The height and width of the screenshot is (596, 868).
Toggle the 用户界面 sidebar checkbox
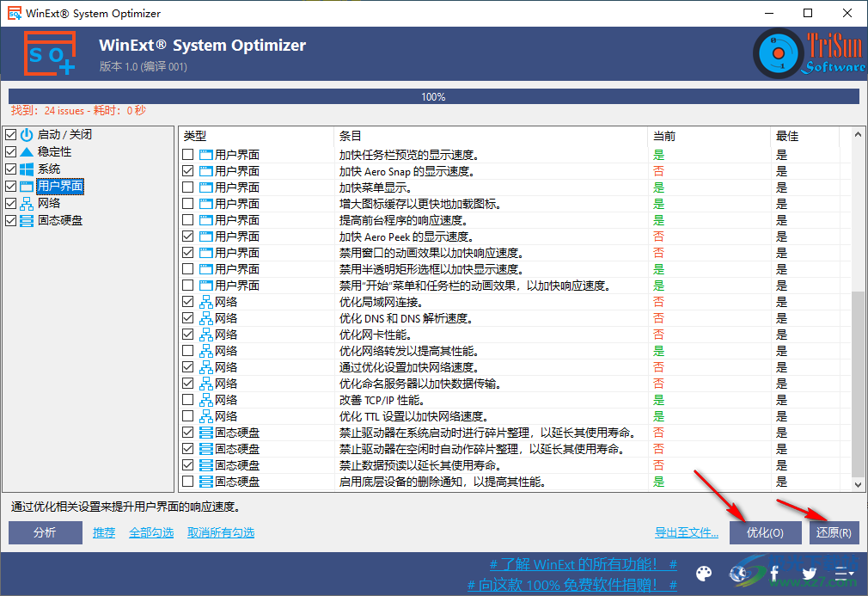(10, 186)
